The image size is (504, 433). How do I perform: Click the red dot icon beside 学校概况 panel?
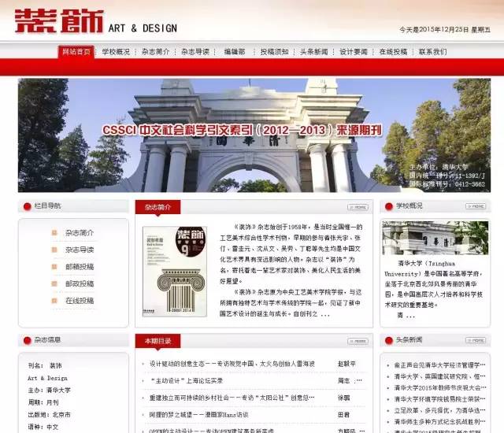click(x=389, y=206)
